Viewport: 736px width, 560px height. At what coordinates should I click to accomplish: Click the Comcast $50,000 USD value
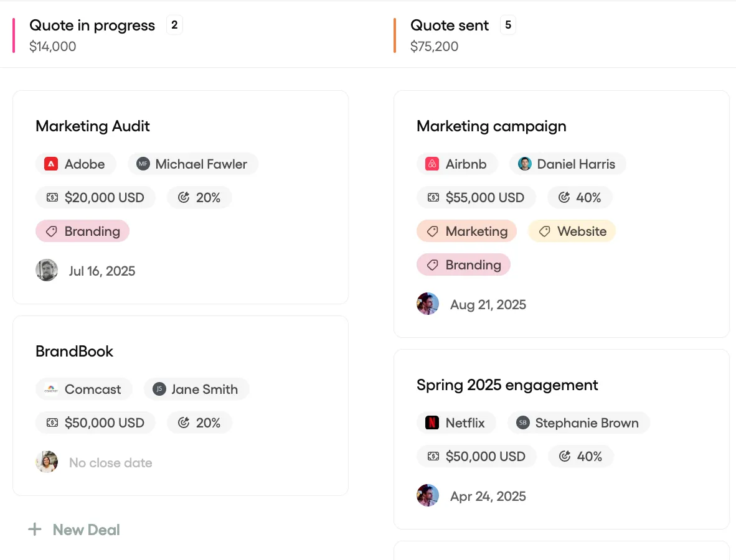coord(104,422)
